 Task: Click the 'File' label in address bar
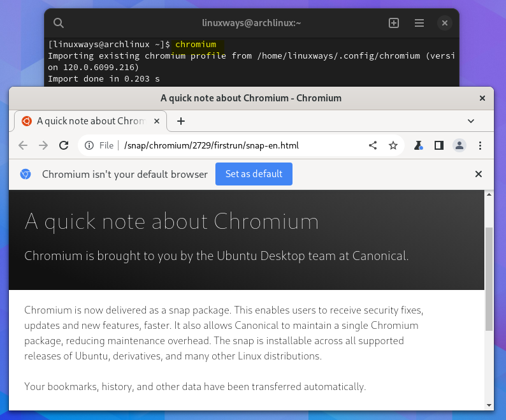tap(106, 145)
